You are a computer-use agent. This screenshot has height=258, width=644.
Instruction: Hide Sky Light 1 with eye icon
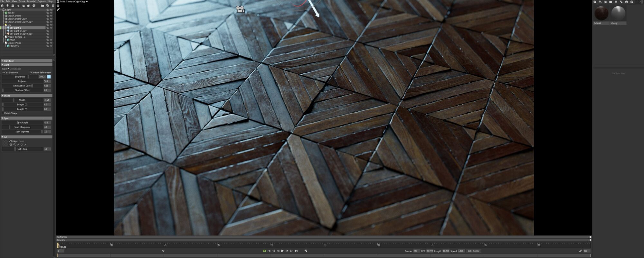(x=51, y=28)
